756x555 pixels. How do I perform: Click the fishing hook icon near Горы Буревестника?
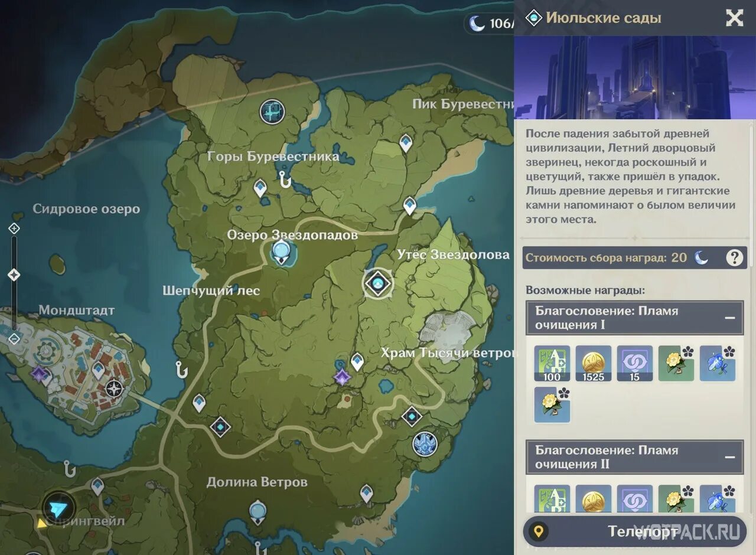point(285,179)
